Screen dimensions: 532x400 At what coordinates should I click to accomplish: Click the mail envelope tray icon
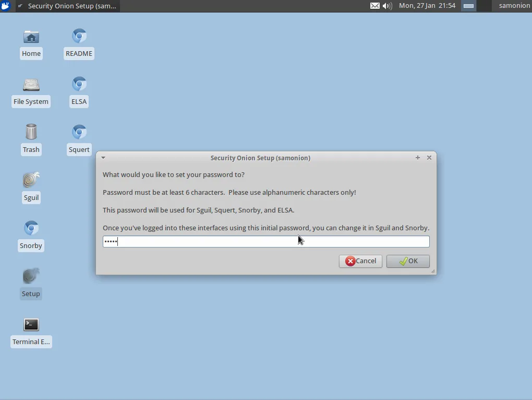tap(374, 6)
